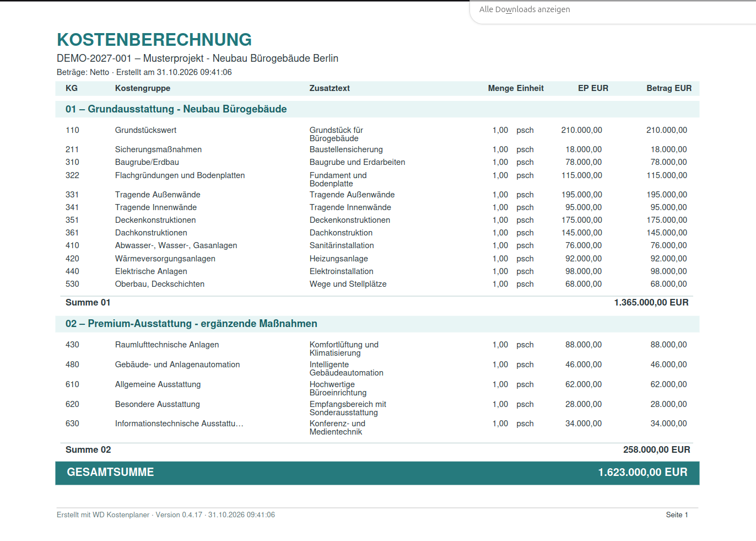Click the 'GESAMTSUMME' label

[110, 472]
